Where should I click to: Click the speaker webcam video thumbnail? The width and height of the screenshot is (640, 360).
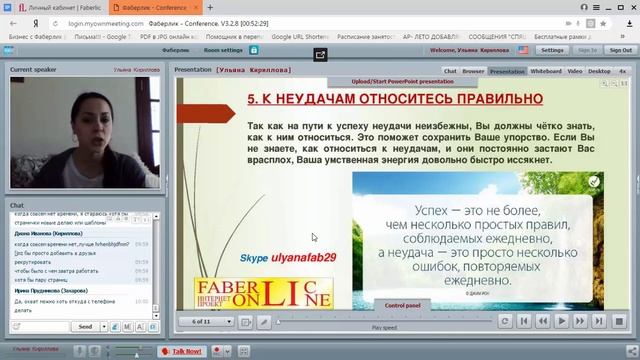coord(85,132)
